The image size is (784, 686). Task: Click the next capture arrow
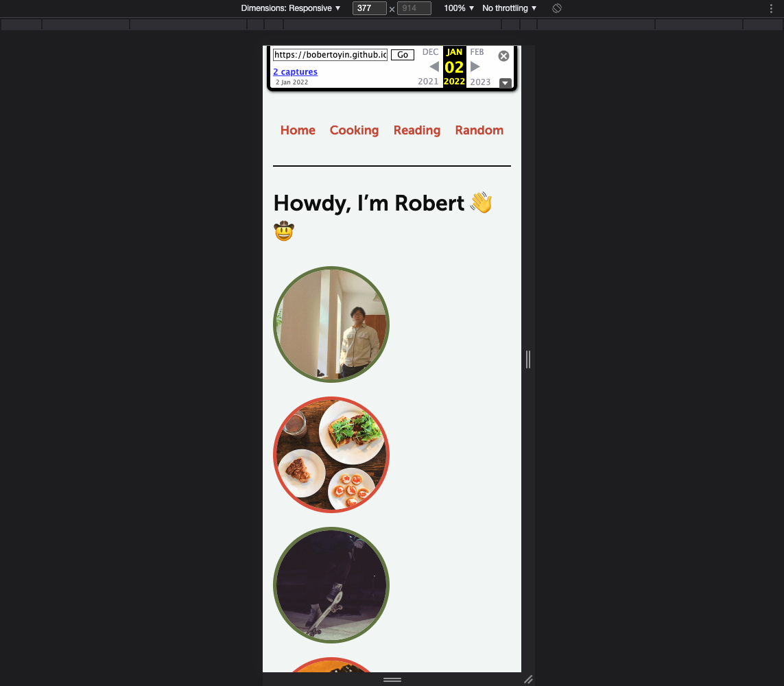click(x=475, y=67)
